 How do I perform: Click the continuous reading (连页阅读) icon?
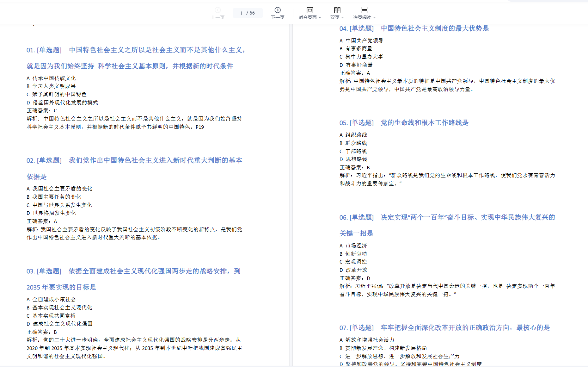[x=364, y=10]
